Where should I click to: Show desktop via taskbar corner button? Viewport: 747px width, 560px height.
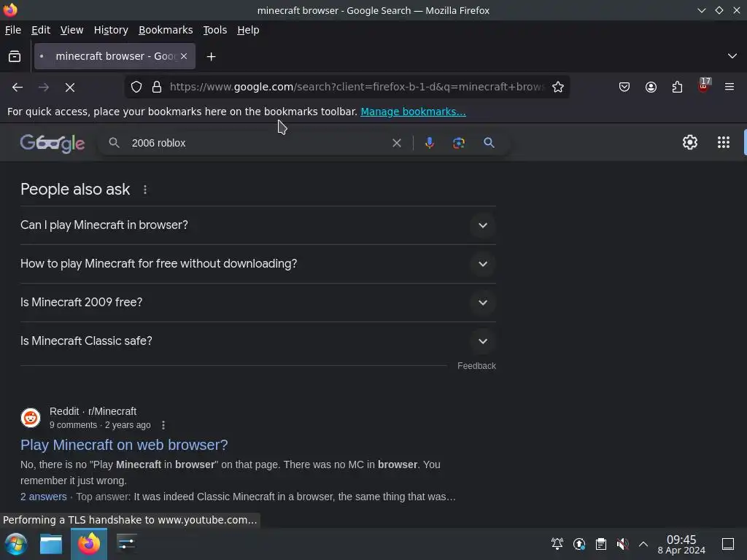(728, 544)
